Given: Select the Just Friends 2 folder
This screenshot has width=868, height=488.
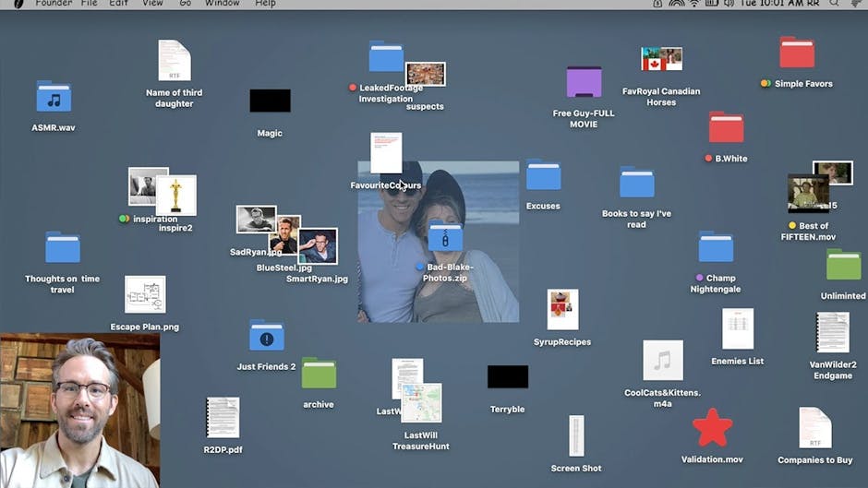Looking at the screenshot, I should (x=267, y=336).
